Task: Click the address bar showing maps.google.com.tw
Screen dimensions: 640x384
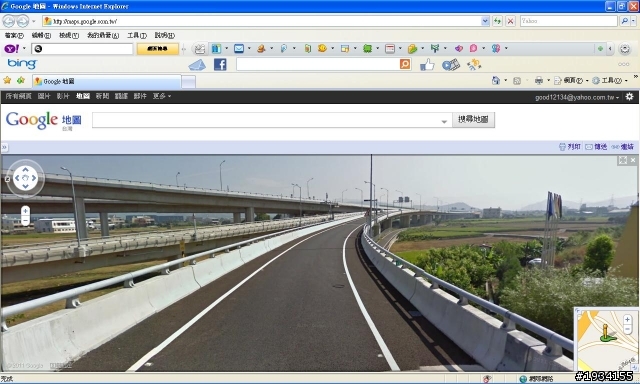Action: (261, 21)
